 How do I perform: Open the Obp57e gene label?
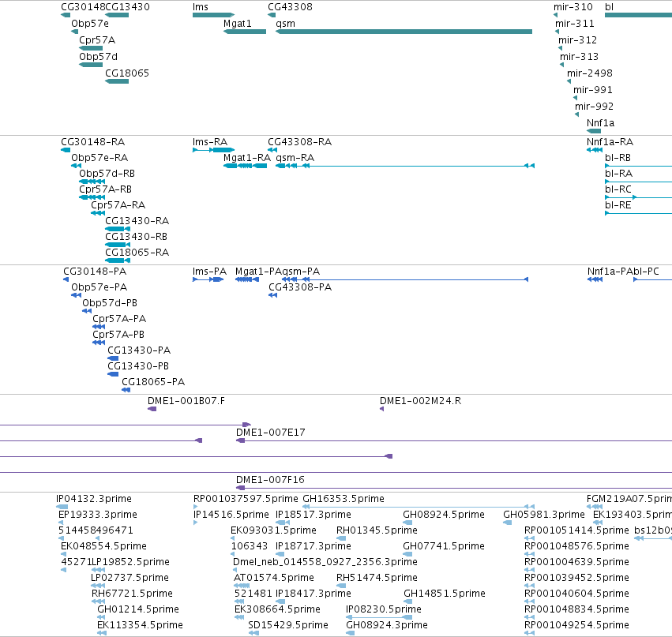tap(90, 24)
